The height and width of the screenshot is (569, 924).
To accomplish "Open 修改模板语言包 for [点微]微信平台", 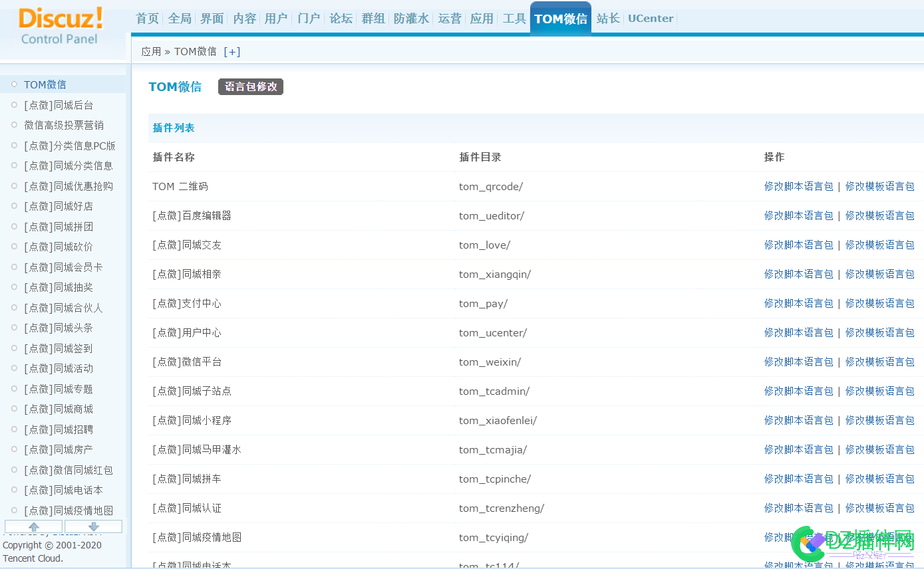I will (879, 362).
